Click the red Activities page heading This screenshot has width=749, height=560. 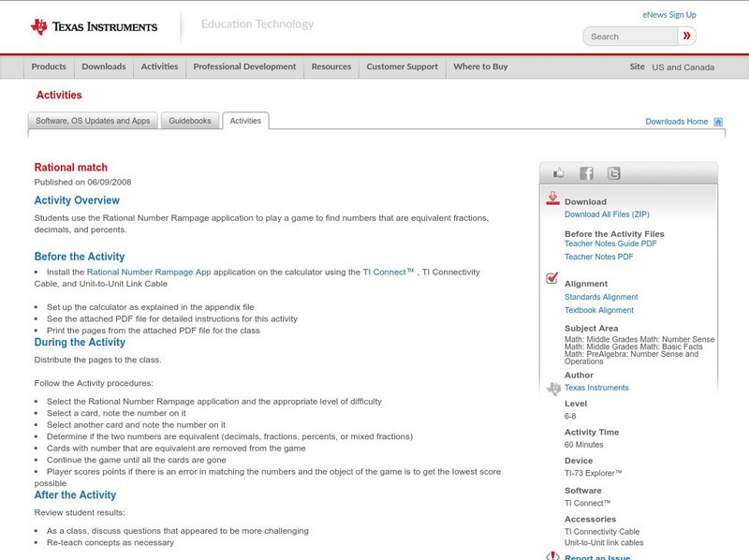59,96
